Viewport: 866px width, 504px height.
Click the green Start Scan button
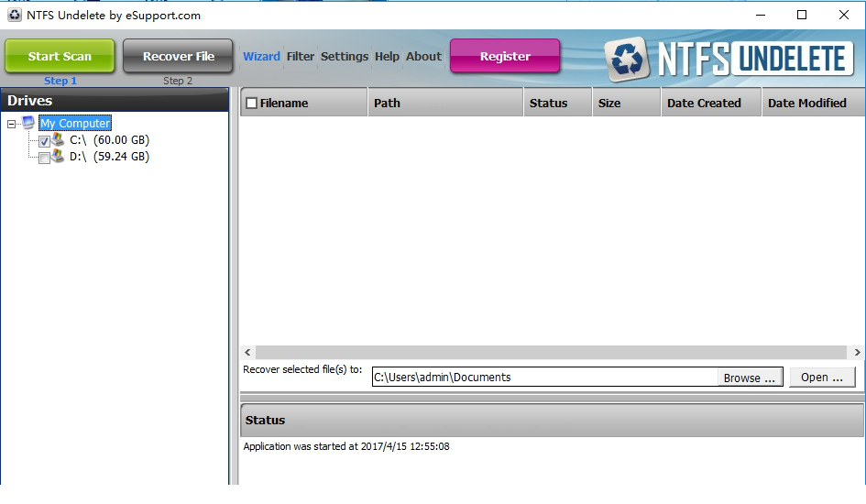click(60, 56)
